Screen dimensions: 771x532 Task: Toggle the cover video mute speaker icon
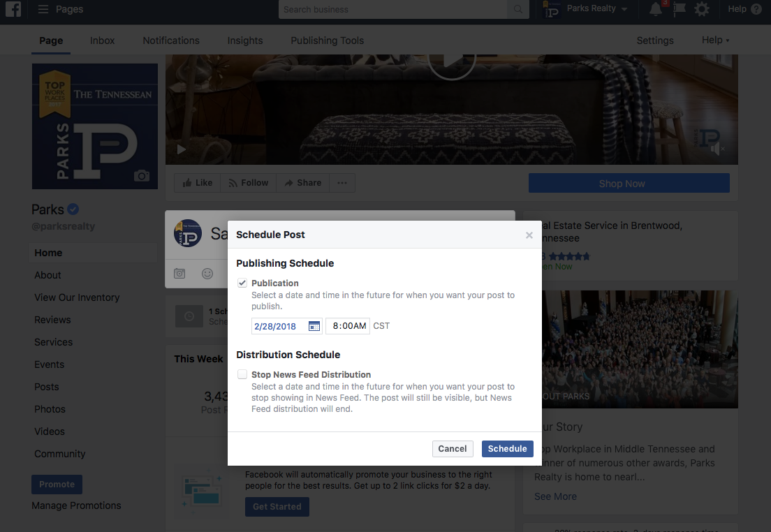point(717,149)
